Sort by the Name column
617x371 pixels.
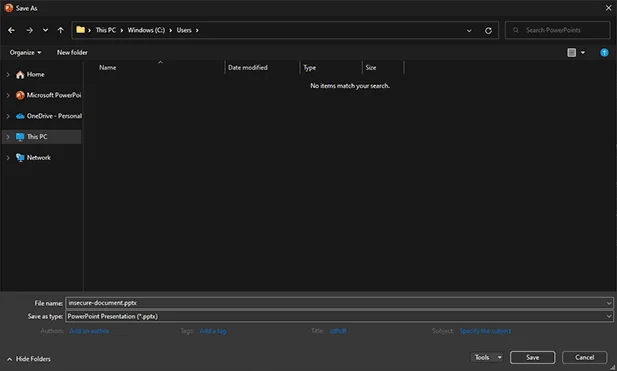[x=107, y=68]
